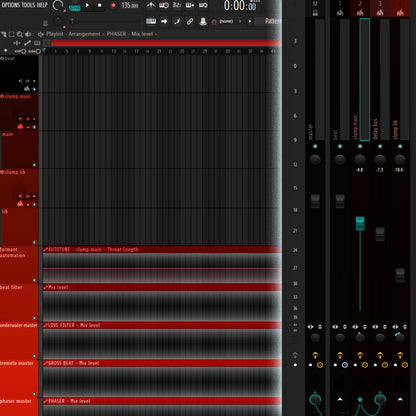
Task: Toggle link multiple controllers icon
Action: click(190, 21)
